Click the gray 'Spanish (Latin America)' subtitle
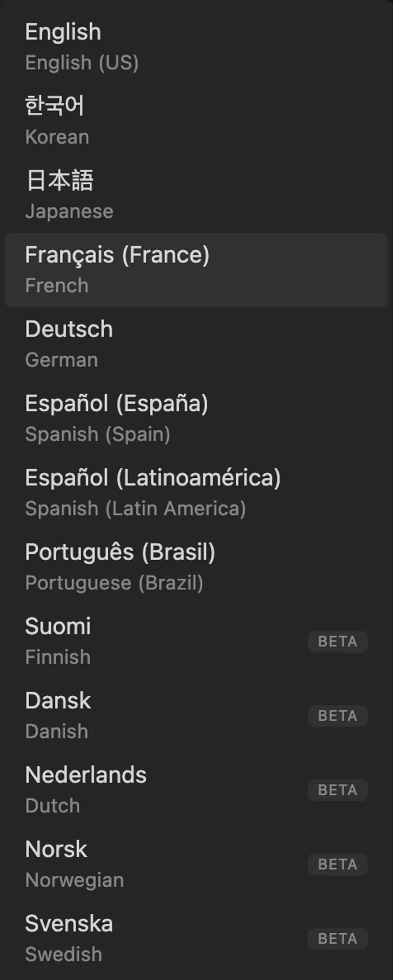This screenshot has width=393, height=980. (135, 509)
